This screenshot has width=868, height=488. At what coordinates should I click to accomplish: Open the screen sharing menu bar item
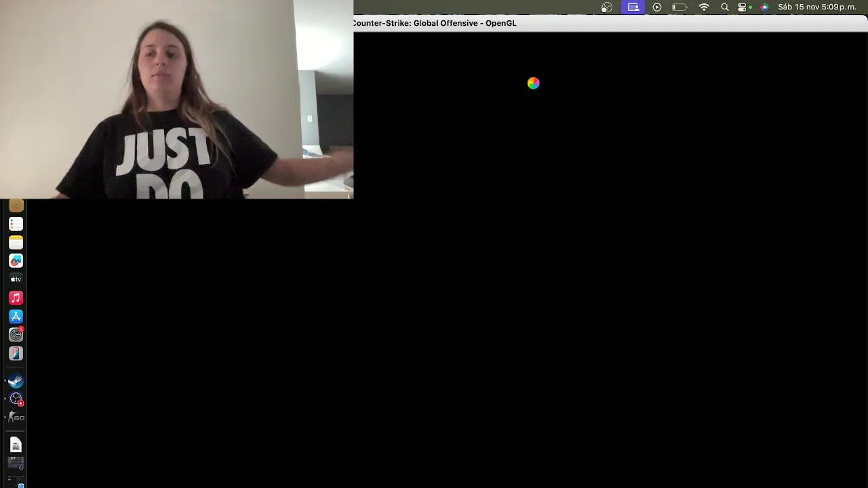coord(633,7)
